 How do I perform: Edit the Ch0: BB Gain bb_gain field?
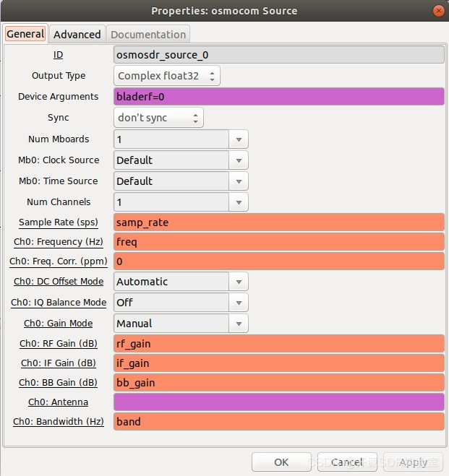279,383
